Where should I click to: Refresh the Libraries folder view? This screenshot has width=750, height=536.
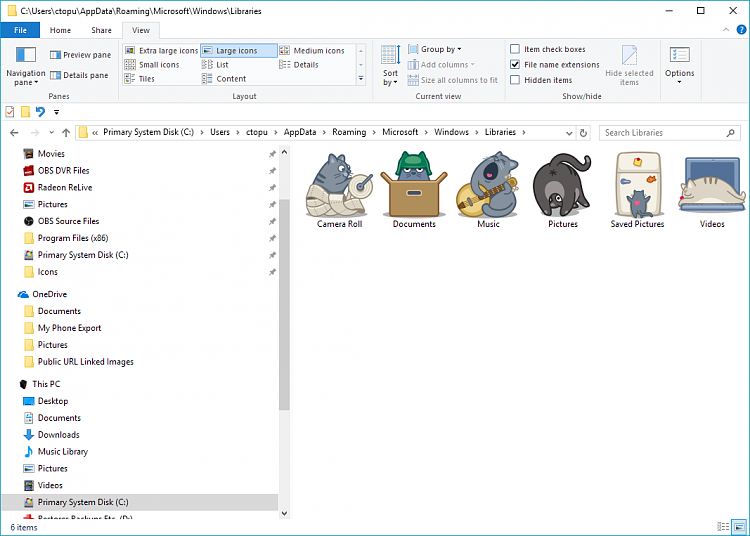tap(583, 133)
